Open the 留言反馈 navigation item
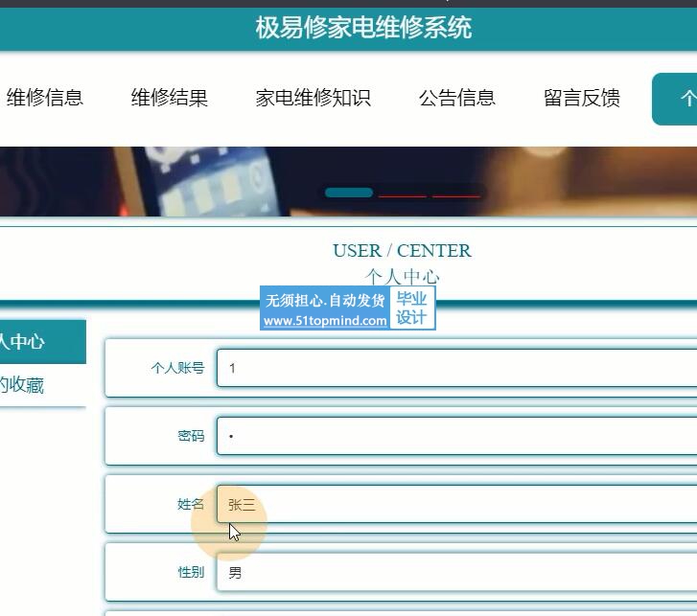697x616 pixels. tap(582, 98)
